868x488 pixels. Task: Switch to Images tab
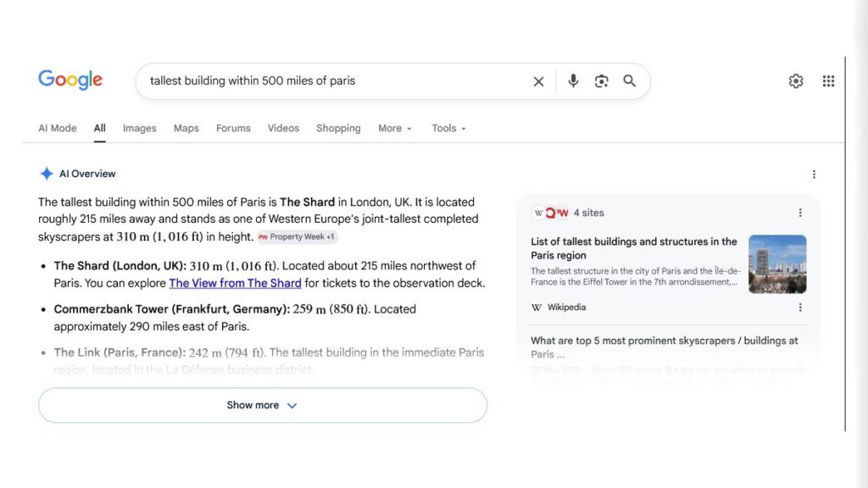[140, 128]
